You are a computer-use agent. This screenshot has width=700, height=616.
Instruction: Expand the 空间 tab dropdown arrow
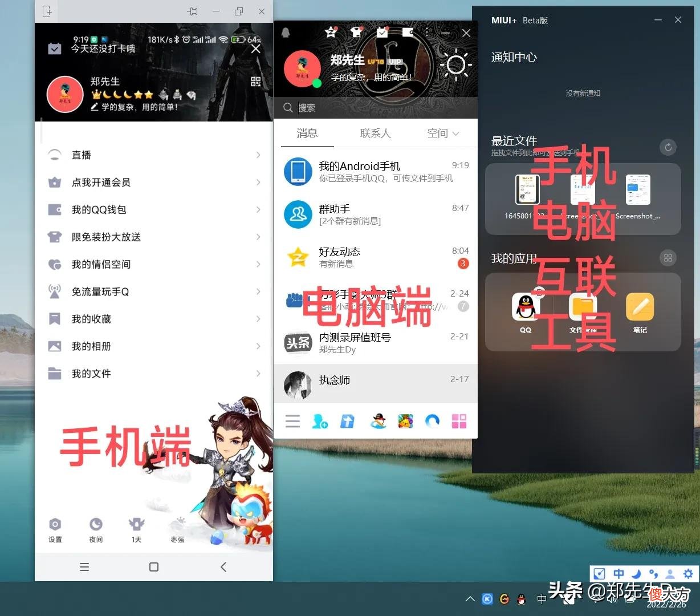tap(456, 133)
